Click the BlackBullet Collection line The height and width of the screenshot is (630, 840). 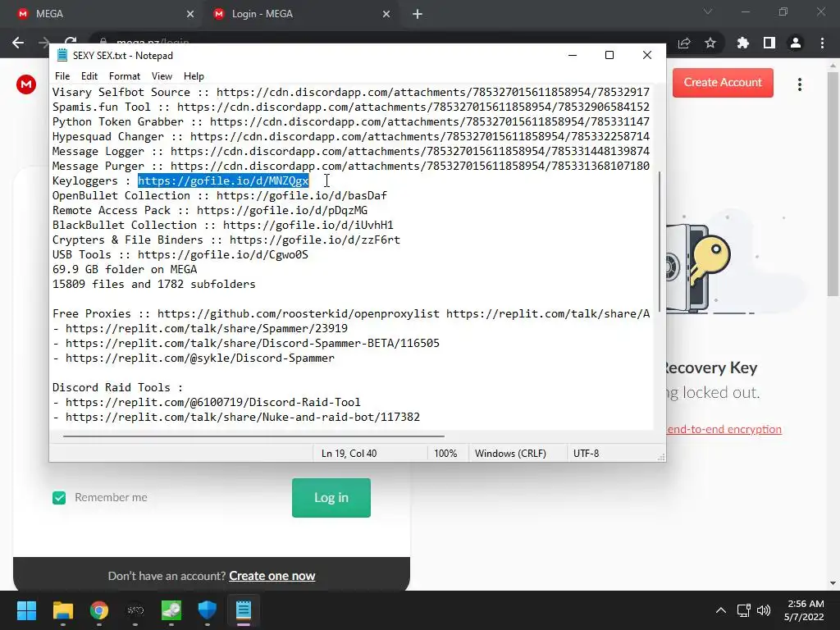click(223, 226)
